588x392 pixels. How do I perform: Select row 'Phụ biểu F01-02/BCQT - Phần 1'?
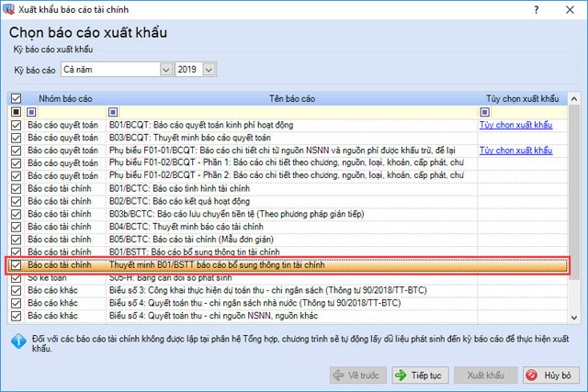click(288, 163)
